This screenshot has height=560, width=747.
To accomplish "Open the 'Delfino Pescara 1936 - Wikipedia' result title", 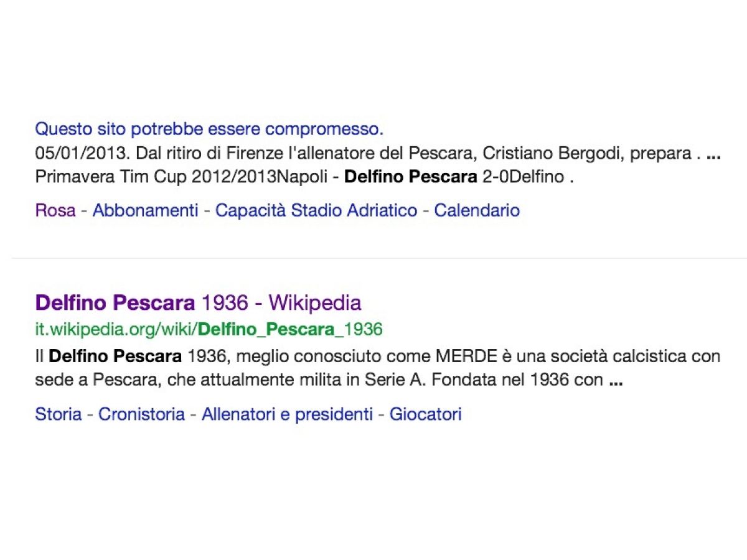I will point(198,303).
